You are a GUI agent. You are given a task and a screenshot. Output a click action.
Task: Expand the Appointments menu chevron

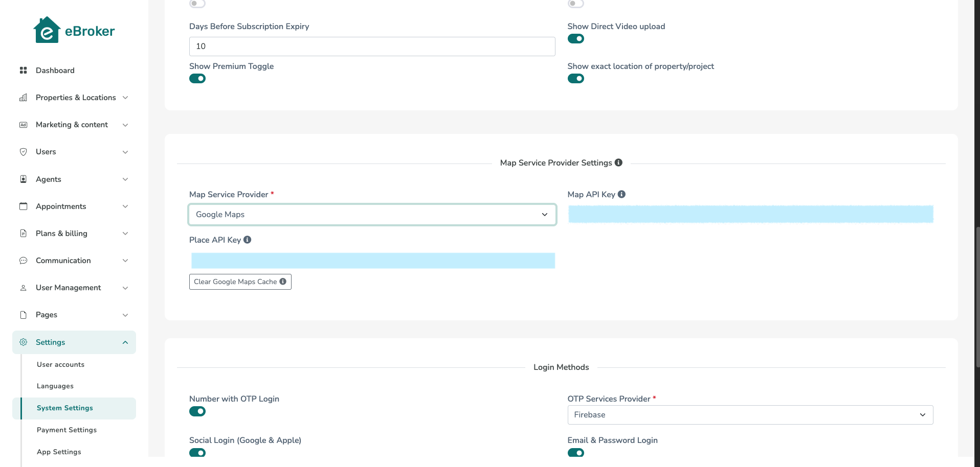click(x=125, y=206)
